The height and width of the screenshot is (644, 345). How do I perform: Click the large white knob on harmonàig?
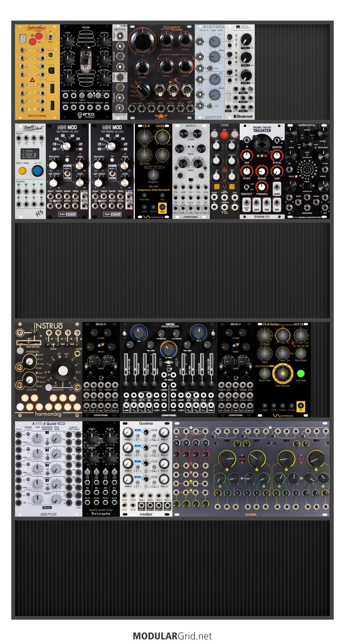(63, 371)
